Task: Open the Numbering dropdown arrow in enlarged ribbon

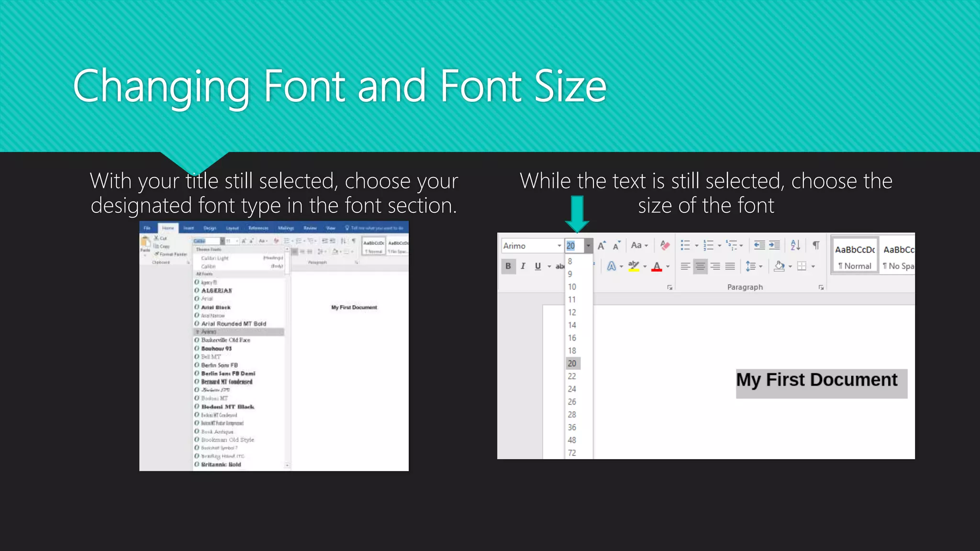Action: 719,246
